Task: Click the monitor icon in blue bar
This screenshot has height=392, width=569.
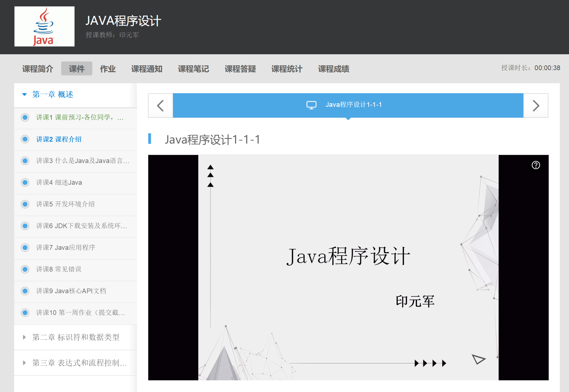Action: (x=311, y=105)
